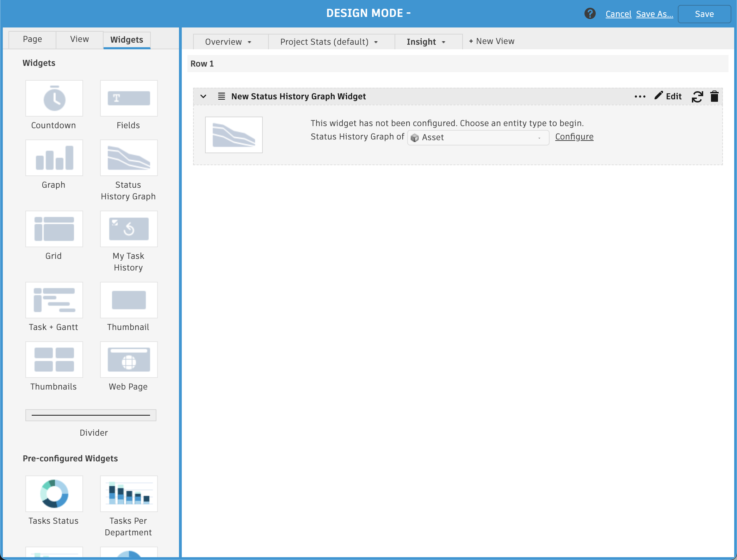
Task: Pick the Graph widget icon
Action: pos(54,158)
